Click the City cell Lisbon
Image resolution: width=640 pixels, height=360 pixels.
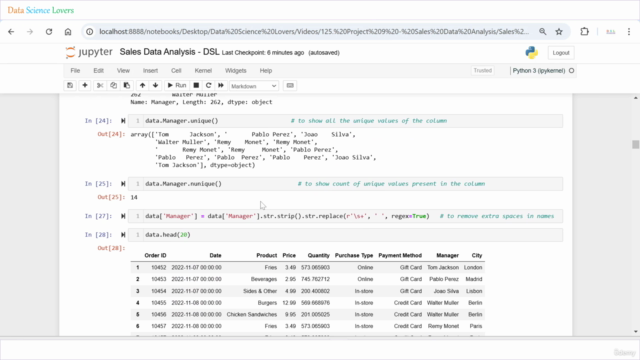click(473, 291)
